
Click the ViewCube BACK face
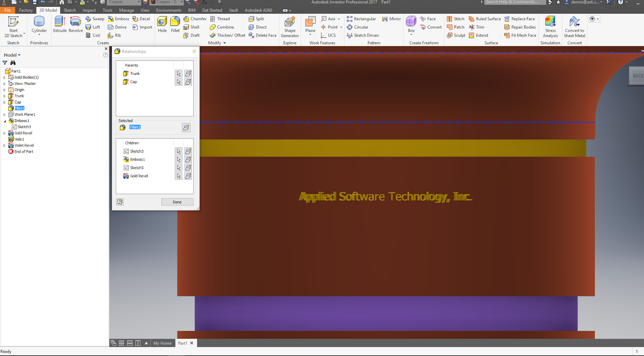637,76
